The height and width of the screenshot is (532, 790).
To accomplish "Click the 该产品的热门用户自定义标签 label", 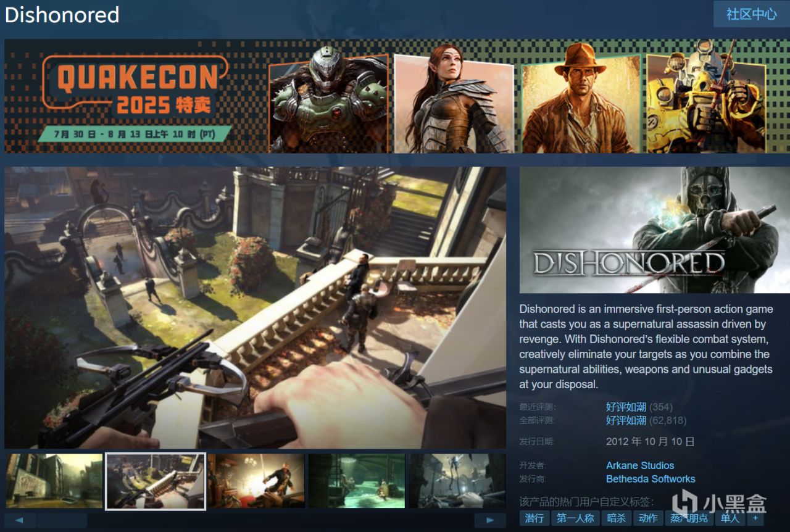I will pos(586,501).
